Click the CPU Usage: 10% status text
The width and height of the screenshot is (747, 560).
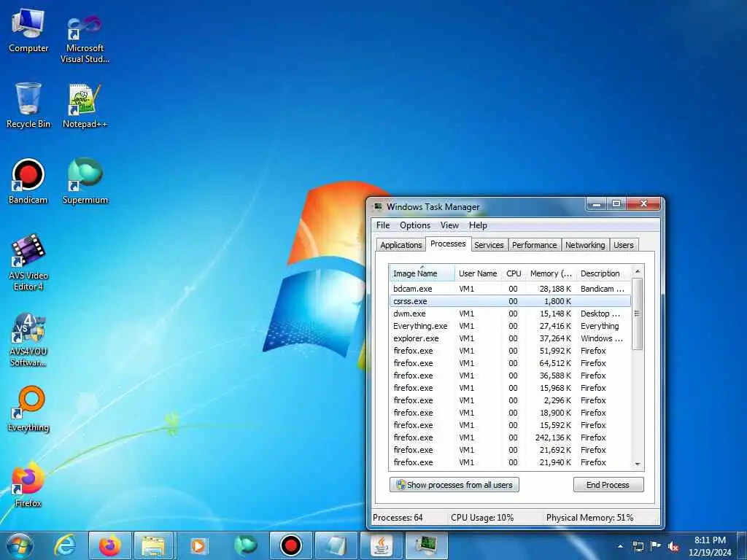(x=482, y=518)
